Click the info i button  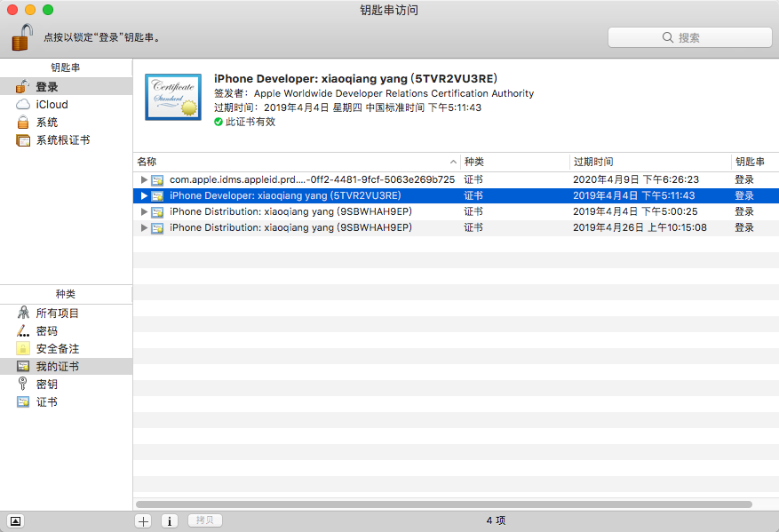click(x=170, y=521)
